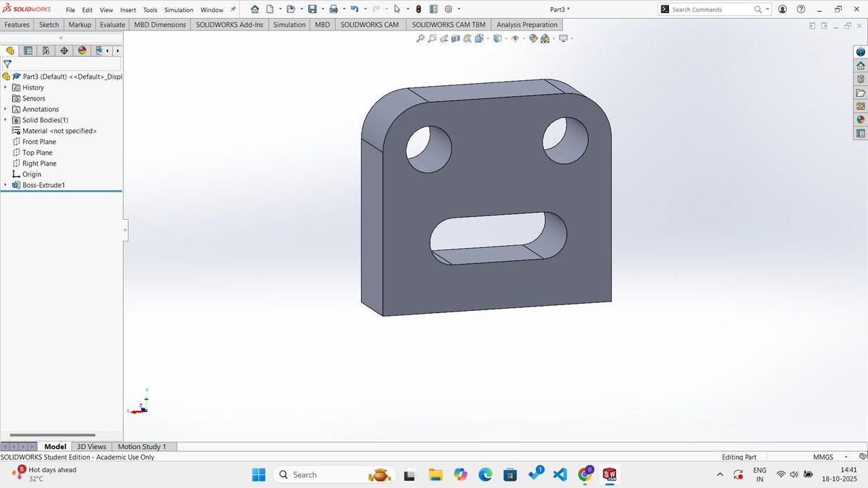The image size is (868, 488).
Task: Switch to the Evaluate tab
Action: click(x=112, y=25)
